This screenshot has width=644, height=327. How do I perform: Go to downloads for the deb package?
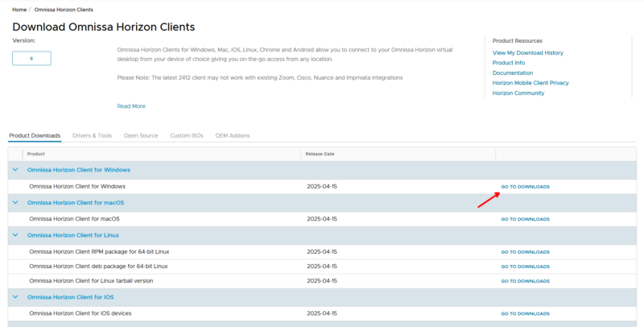point(526,267)
